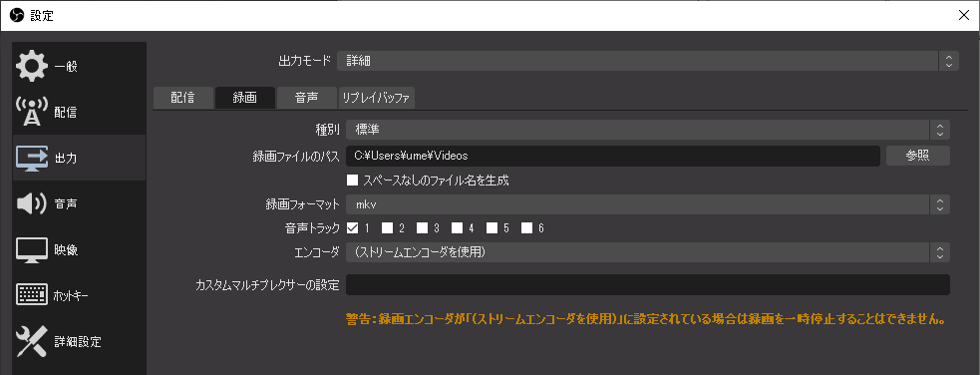Click the ホットキー label in the sidebar
The image size is (980, 375).
pos(71,295)
